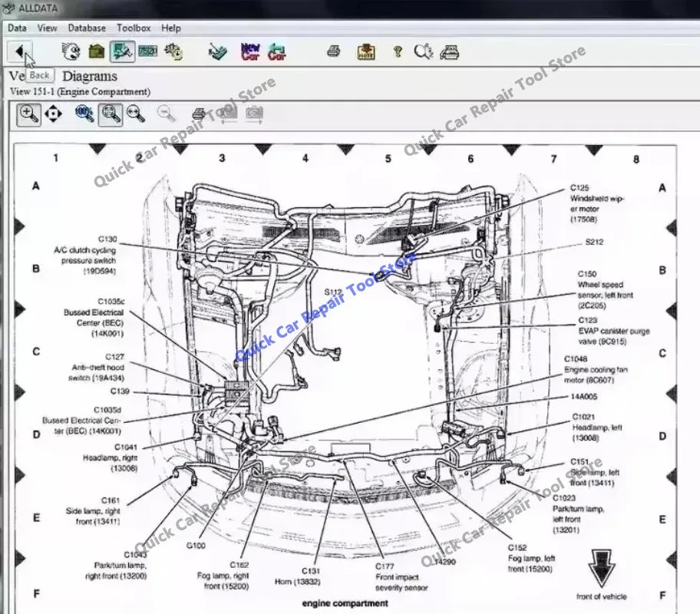
Task: Select the zoom in magnifier tool
Action: tap(29, 114)
